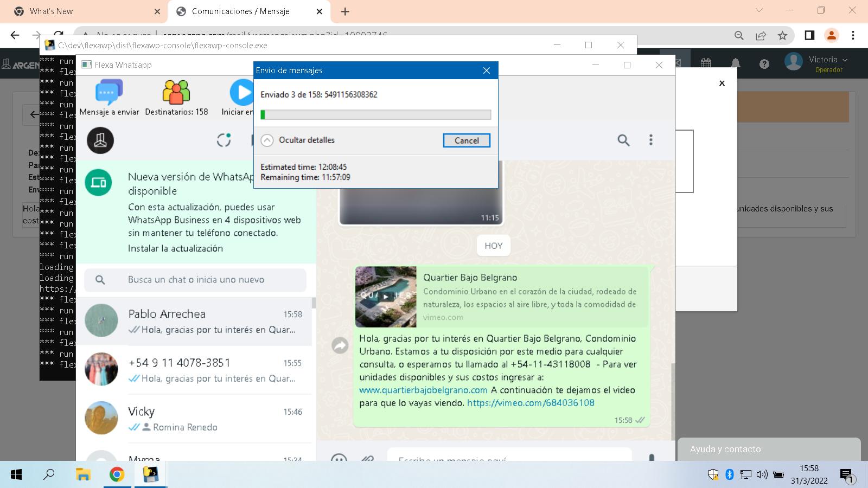This screenshot has height=488, width=868.
Task: Switch to flexawp-console taskbar app
Action: pyautogui.click(x=150, y=475)
